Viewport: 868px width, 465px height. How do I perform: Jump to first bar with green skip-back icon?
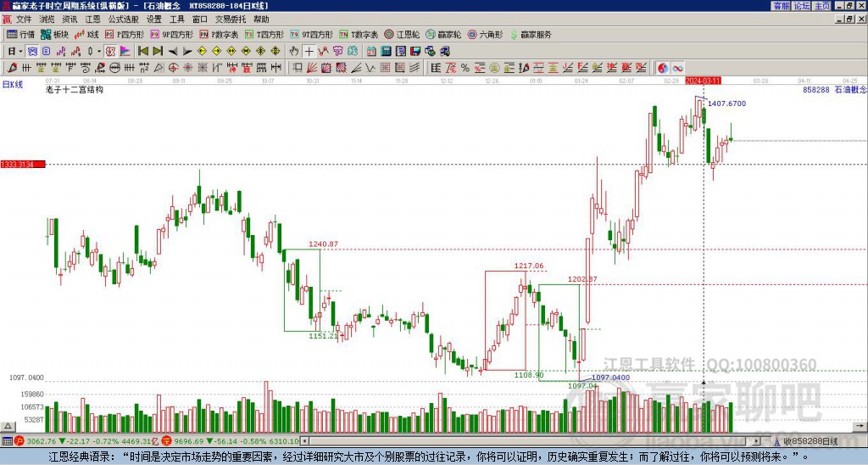(x=142, y=52)
